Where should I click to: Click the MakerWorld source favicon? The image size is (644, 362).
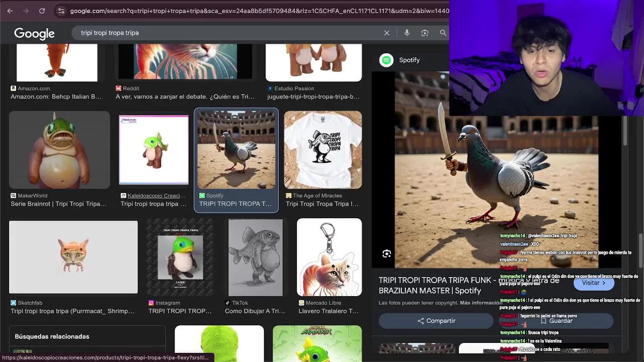(13, 196)
